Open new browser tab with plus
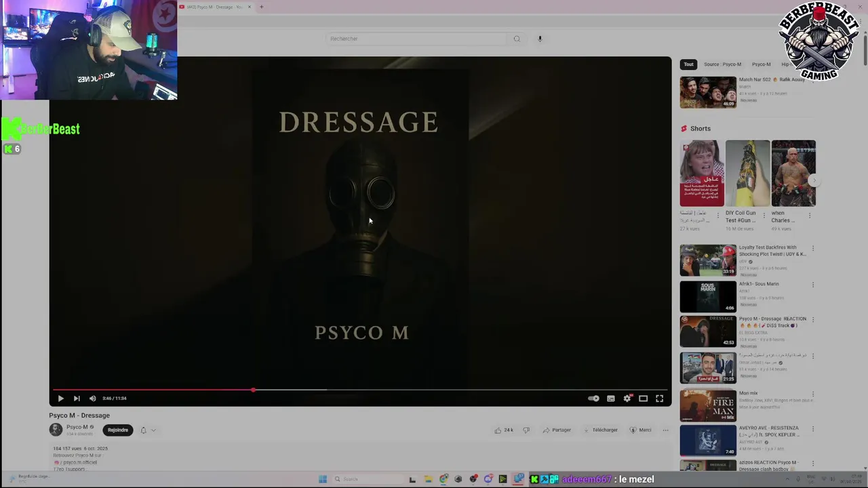 261,7
